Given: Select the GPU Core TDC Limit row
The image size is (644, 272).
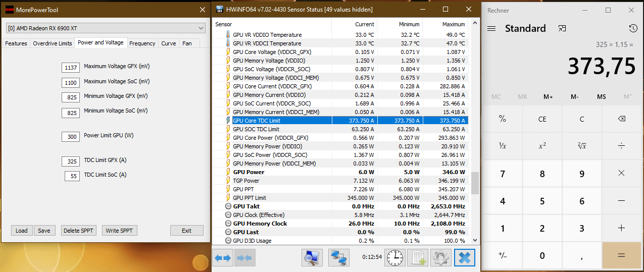Looking at the screenshot, I should (346, 121).
